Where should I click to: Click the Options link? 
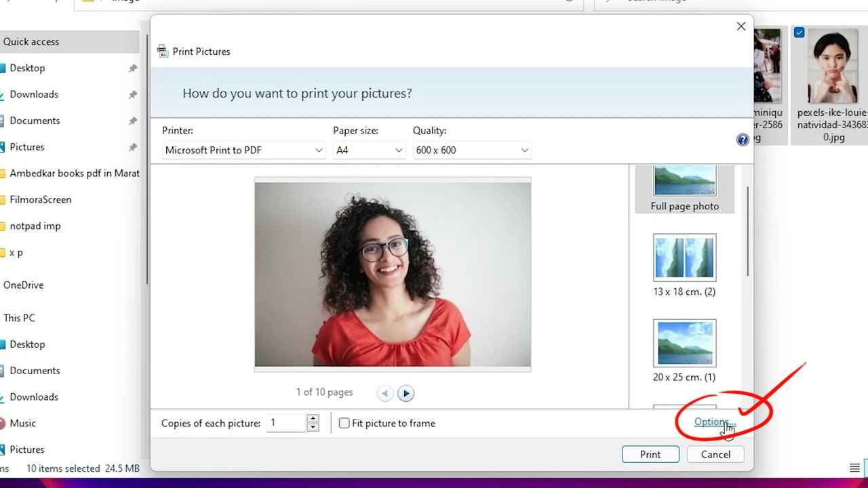pyautogui.click(x=713, y=422)
